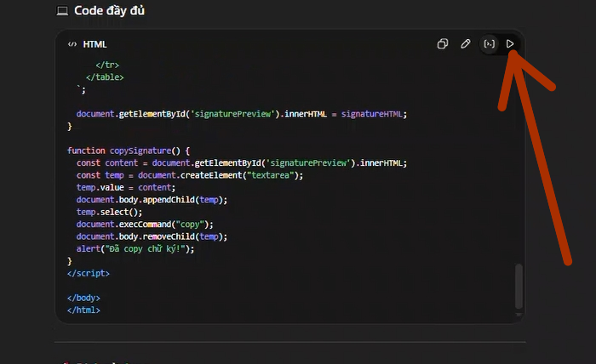Click the closing '</script>' tag line
The width and height of the screenshot is (596, 364).
tap(89, 273)
